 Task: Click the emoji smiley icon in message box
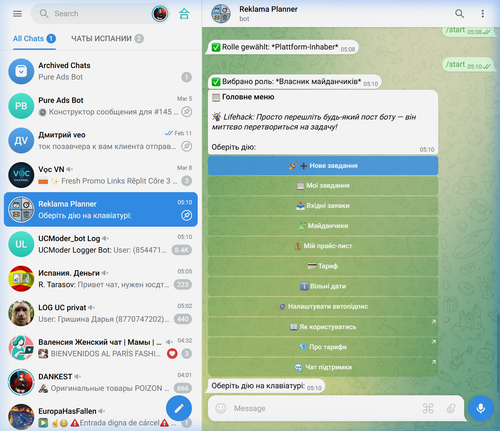tap(221, 408)
